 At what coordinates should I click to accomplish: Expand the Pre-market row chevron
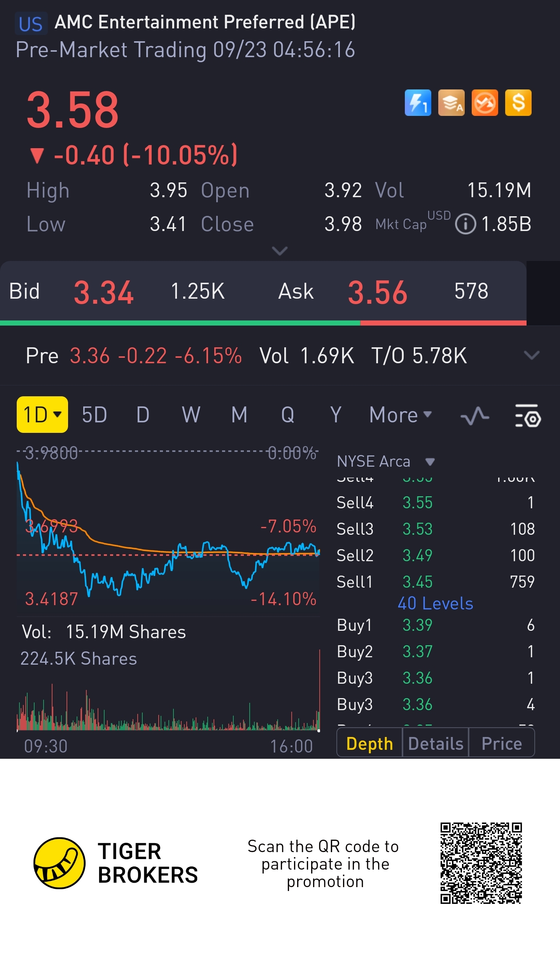pos(531,355)
